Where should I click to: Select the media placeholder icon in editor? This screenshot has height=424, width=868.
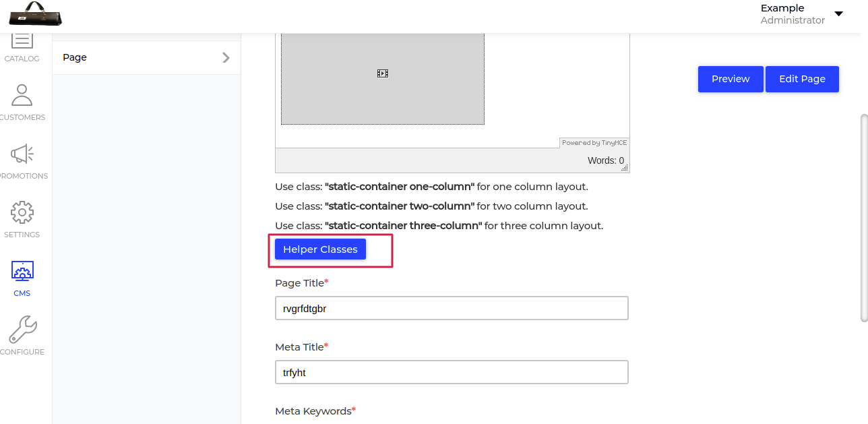(x=383, y=73)
